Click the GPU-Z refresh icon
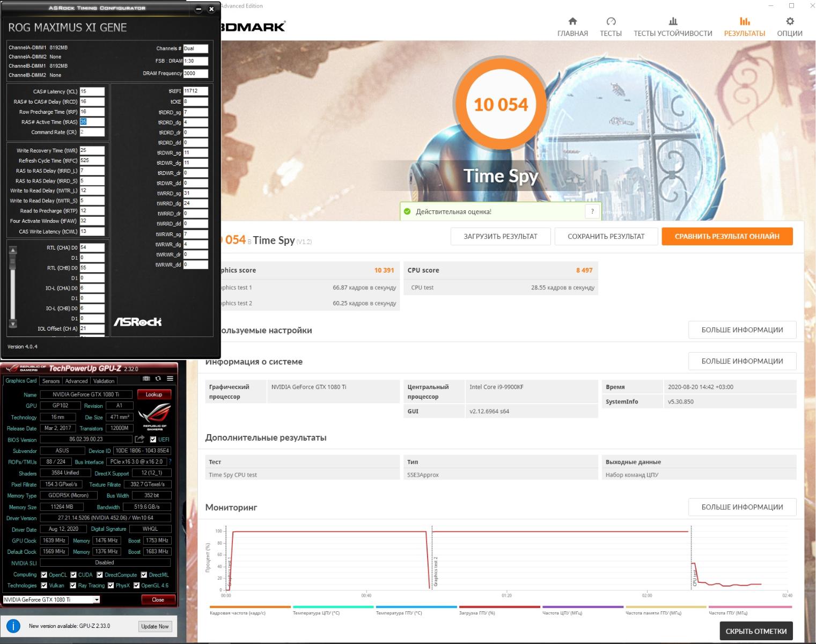This screenshot has width=816, height=644. pos(158,379)
